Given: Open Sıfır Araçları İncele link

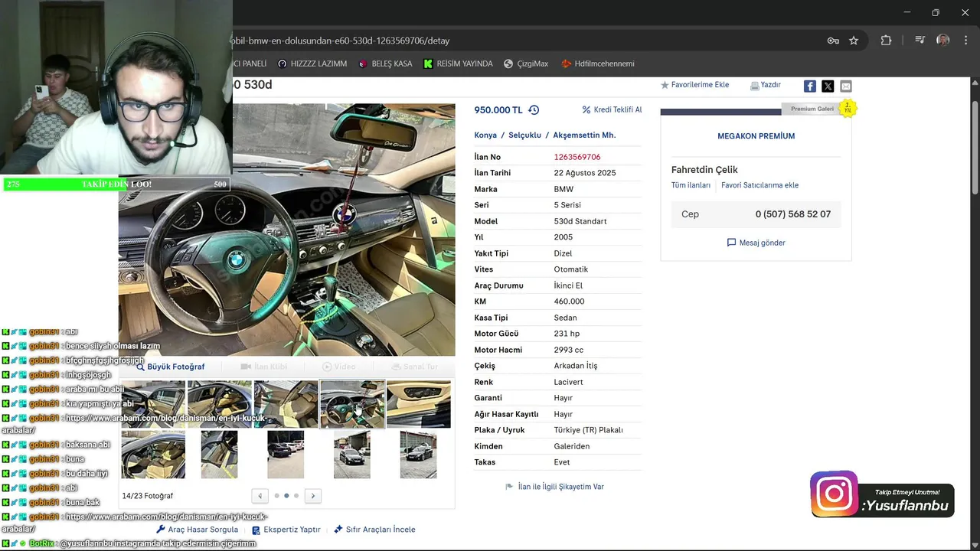Looking at the screenshot, I should click(375, 530).
